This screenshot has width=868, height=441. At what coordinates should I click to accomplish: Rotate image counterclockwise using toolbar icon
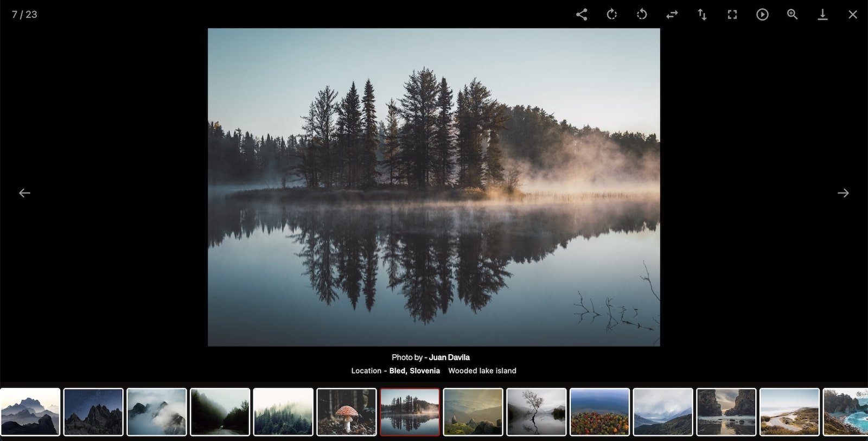(x=642, y=15)
